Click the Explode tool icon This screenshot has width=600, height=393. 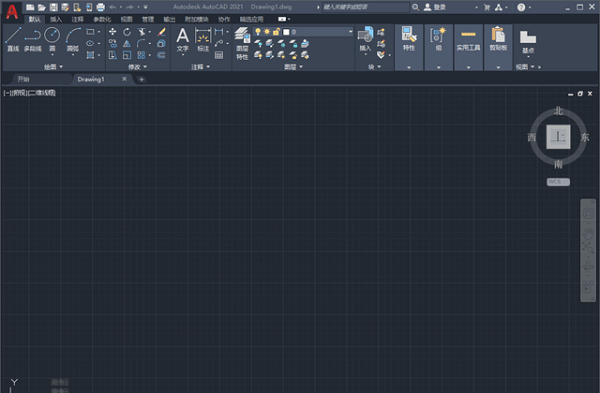tap(161, 43)
